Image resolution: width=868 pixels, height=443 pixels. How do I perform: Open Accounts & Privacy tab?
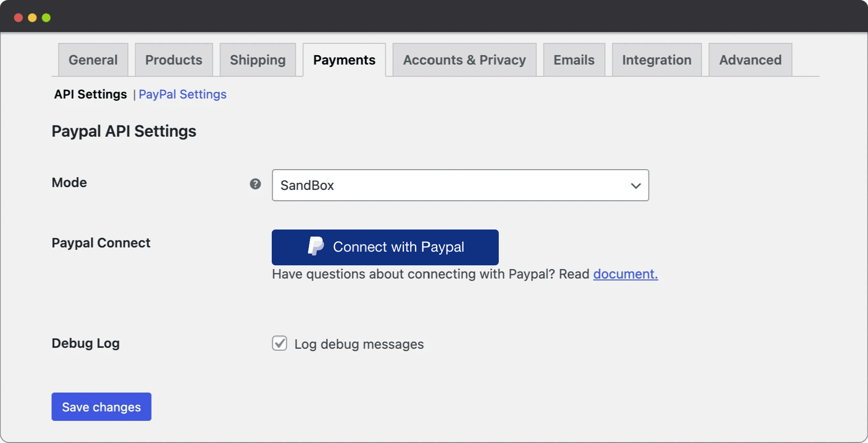[x=464, y=60]
